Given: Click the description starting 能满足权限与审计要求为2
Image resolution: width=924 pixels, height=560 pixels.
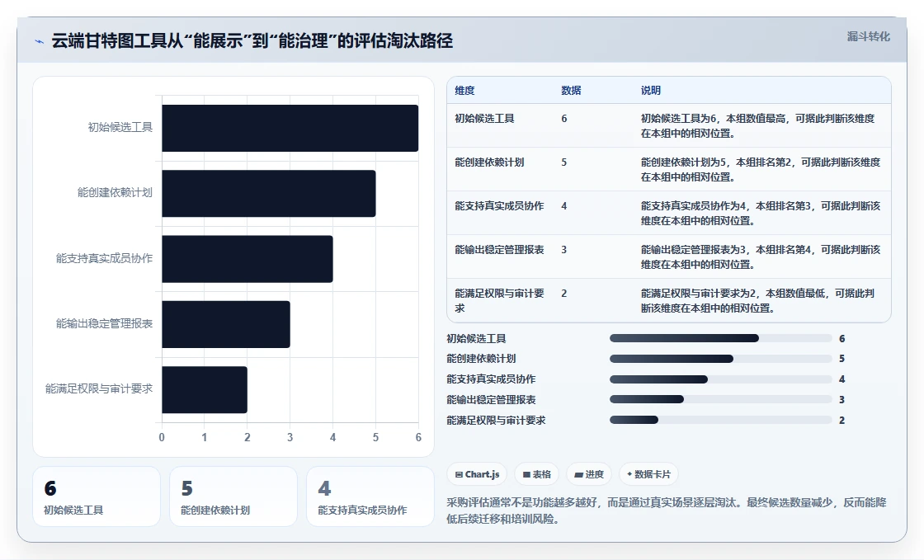Looking at the screenshot, I should pyautogui.click(x=758, y=300).
